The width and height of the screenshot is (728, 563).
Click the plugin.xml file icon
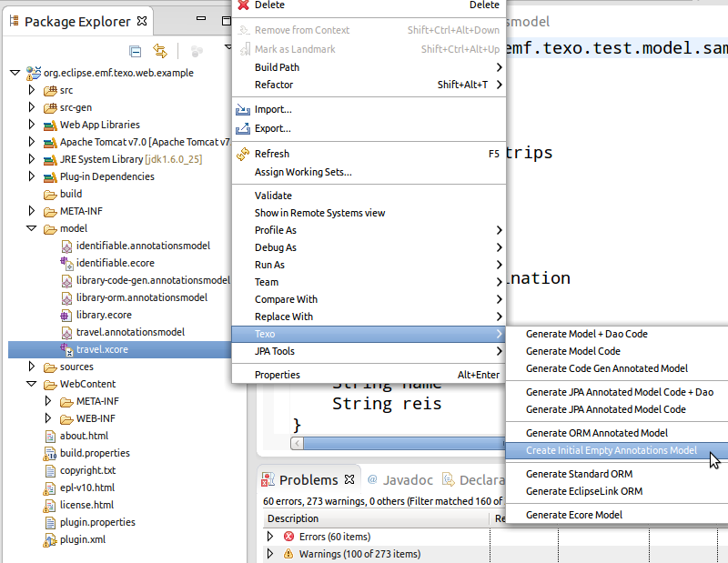click(x=50, y=539)
